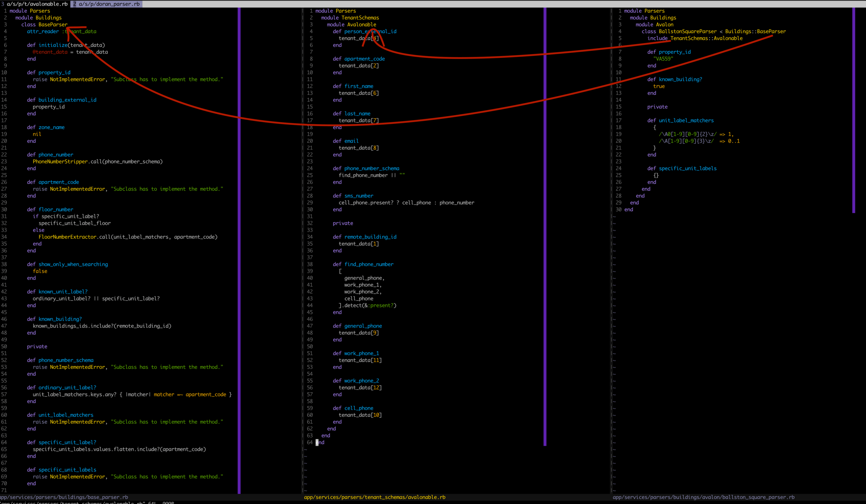Screen dimensions: 866x504
Task: Click the tenant_schemas/avalonable.rb status line
Action: [375, 497]
